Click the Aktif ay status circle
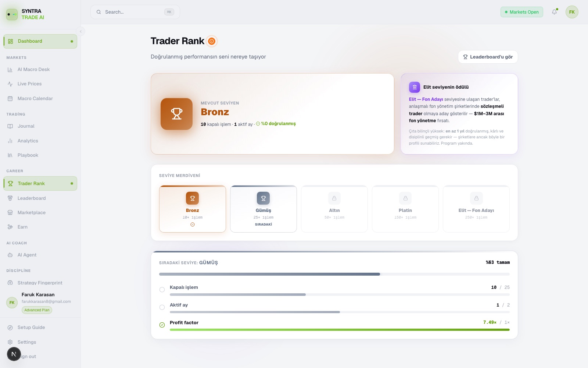The height and width of the screenshot is (368, 588). (x=162, y=307)
